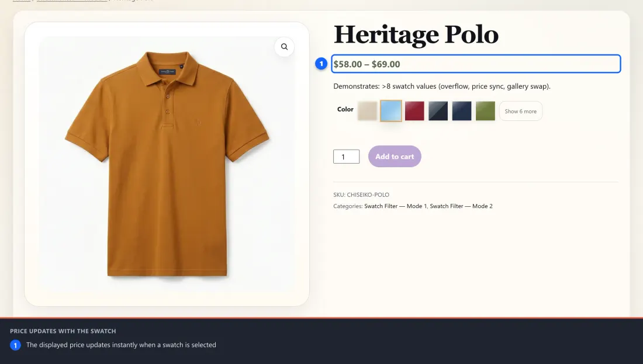Image resolution: width=643 pixels, height=364 pixels.
Task: Click the SKU: CHISEIKO-POLO text
Action: click(x=361, y=195)
